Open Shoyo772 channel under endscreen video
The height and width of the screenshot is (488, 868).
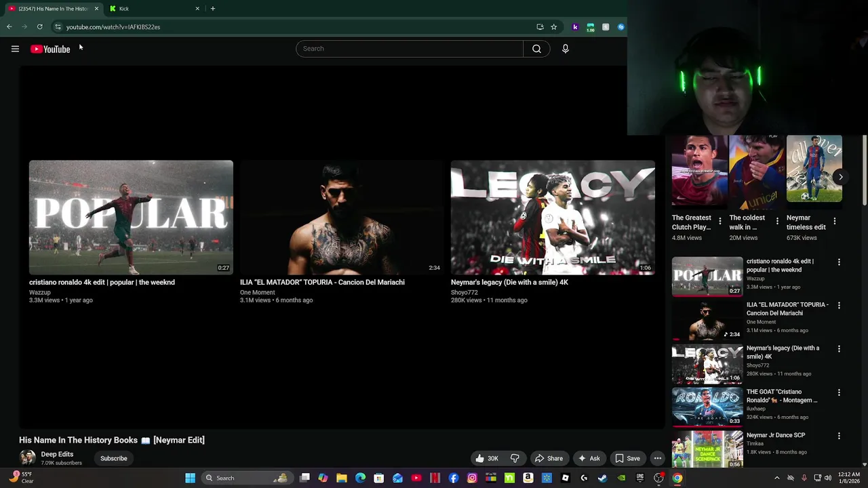(x=465, y=292)
